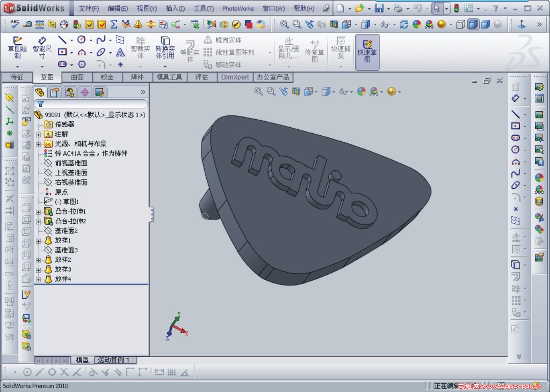The height and width of the screenshot is (392, 550).
Task: Toggle the Select arrow cursor tool
Action: [x=437, y=8]
